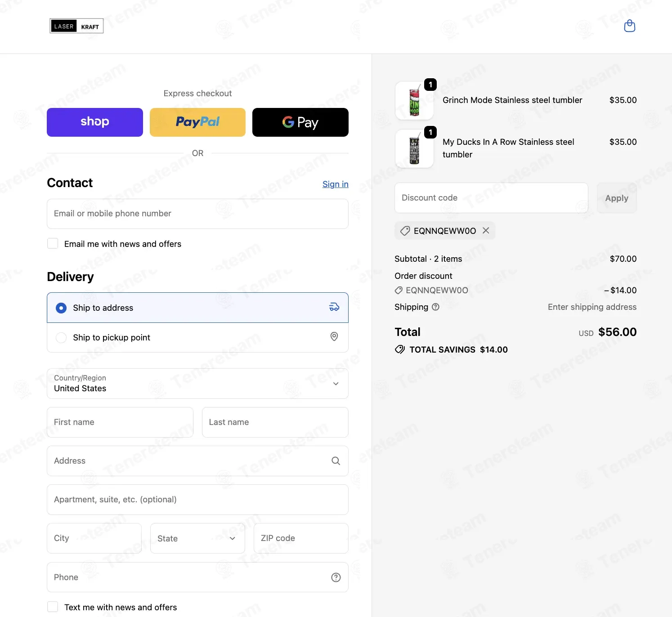Click the Grinch Mode tumbler thumbnail
Viewport: 672px width, 617px height.
[414, 101]
